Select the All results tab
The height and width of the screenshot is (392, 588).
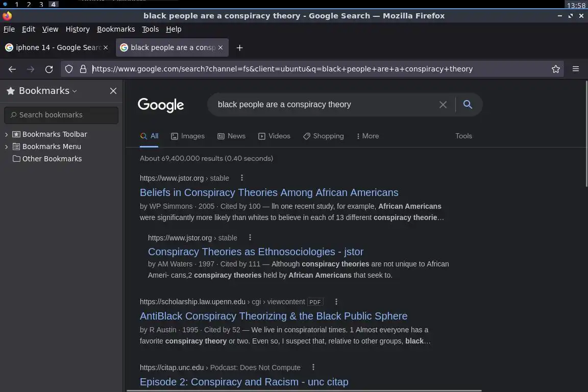(x=149, y=136)
